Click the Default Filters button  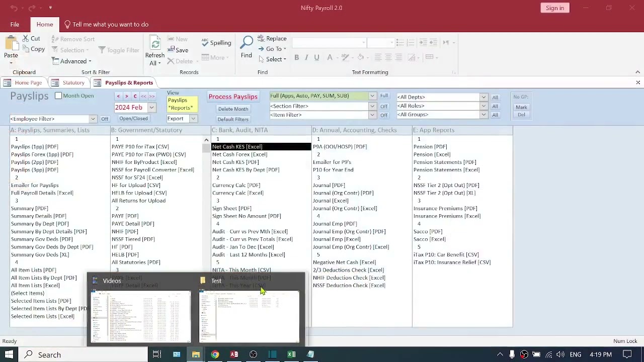[233, 119]
